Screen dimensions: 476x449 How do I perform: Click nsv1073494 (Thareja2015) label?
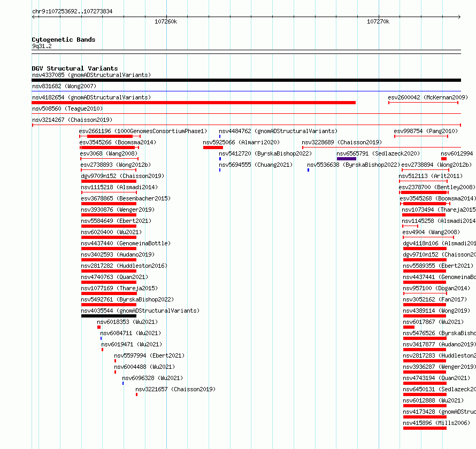click(x=439, y=210)
